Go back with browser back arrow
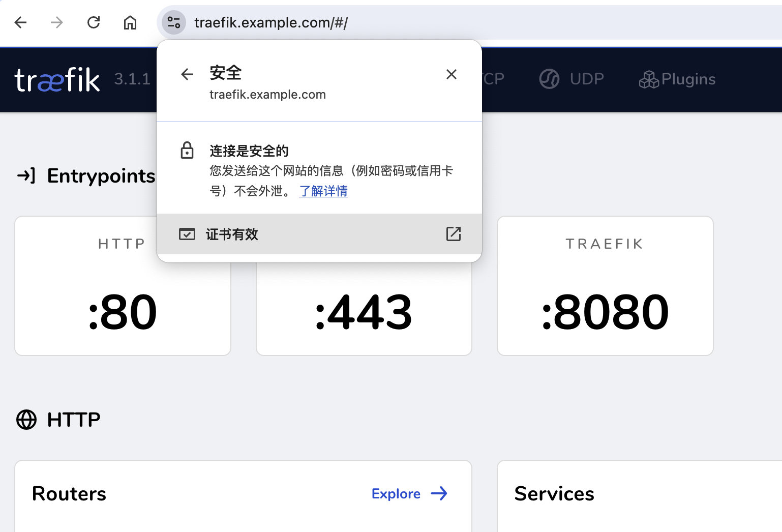The height and width of the screenshot is (532, 782). coord(20,22)
